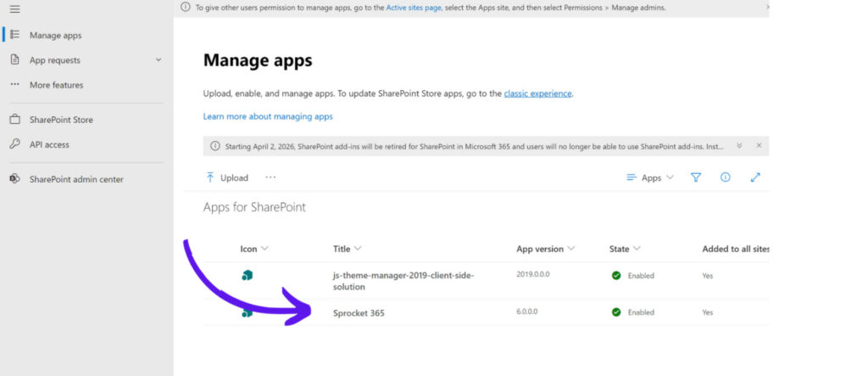Screen dimensions: 868x376
Task: Open the State column dropdown
Action: [x=637, y=249]
